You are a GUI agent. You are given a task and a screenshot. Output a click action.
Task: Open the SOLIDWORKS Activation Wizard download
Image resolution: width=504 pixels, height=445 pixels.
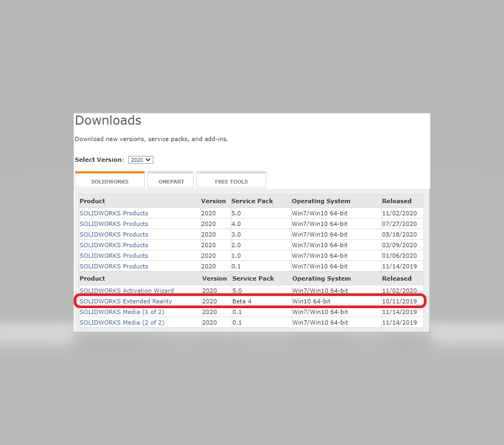126,290
